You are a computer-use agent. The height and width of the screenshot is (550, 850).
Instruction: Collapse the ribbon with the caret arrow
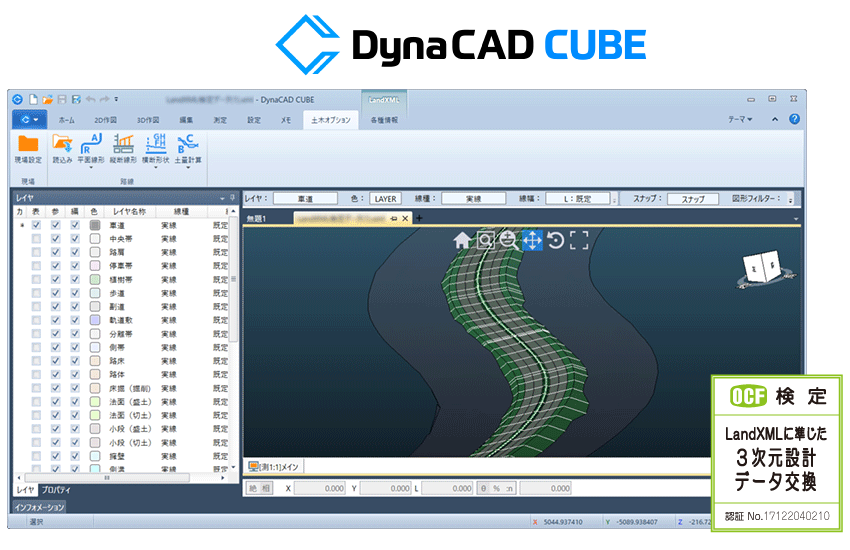click(x=775, y=119)
